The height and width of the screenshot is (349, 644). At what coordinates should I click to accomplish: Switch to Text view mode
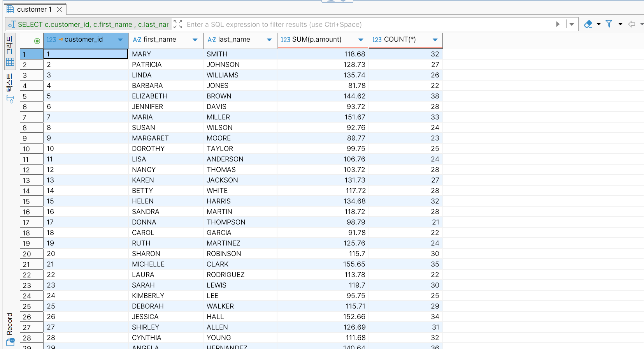click(x=10, y=88)
